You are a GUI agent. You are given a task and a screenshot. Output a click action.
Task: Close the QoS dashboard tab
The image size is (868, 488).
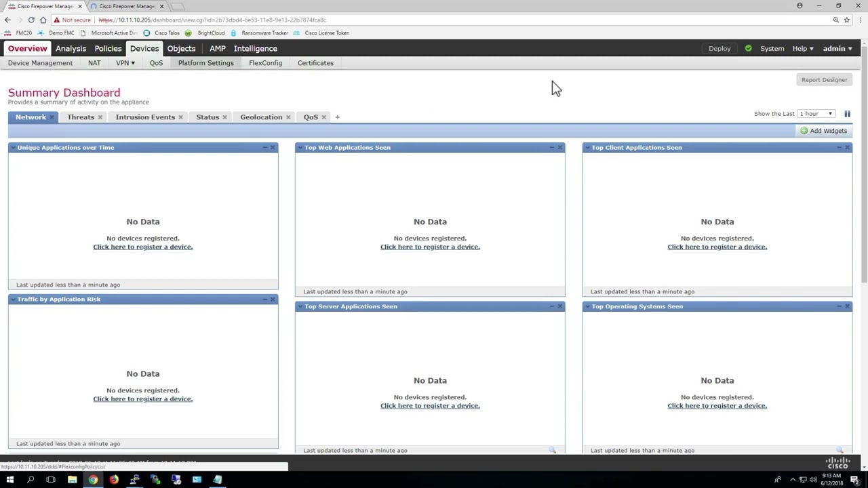[323, 117]
